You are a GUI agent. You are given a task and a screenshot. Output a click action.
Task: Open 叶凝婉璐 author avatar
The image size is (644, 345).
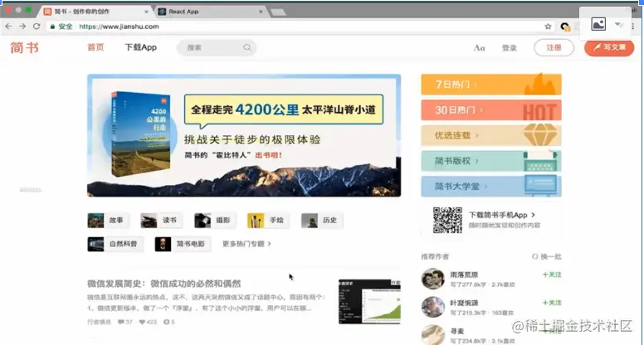pyautogui.click(x=433, y=307)
